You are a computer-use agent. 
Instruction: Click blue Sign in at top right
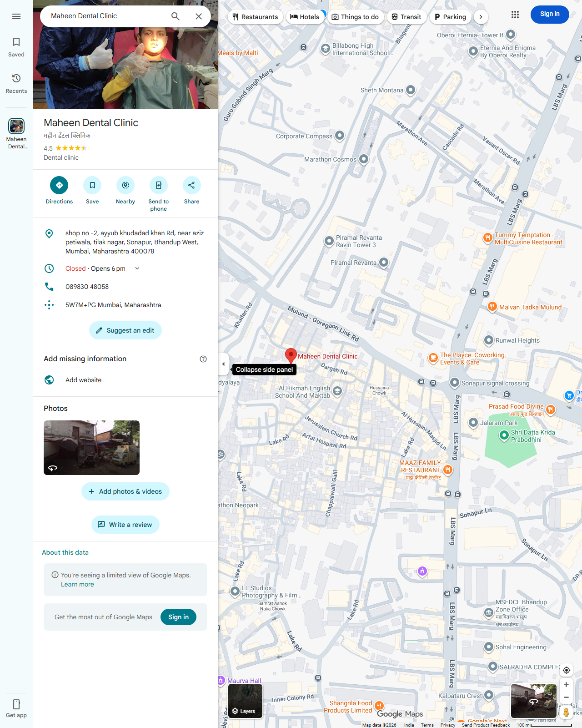click(550, 14)
